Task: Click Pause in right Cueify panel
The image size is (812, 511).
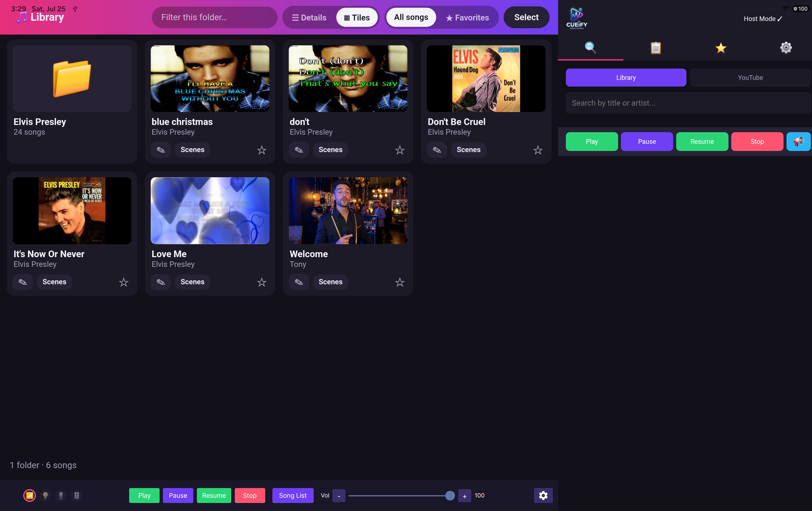Action: [647, 142]
